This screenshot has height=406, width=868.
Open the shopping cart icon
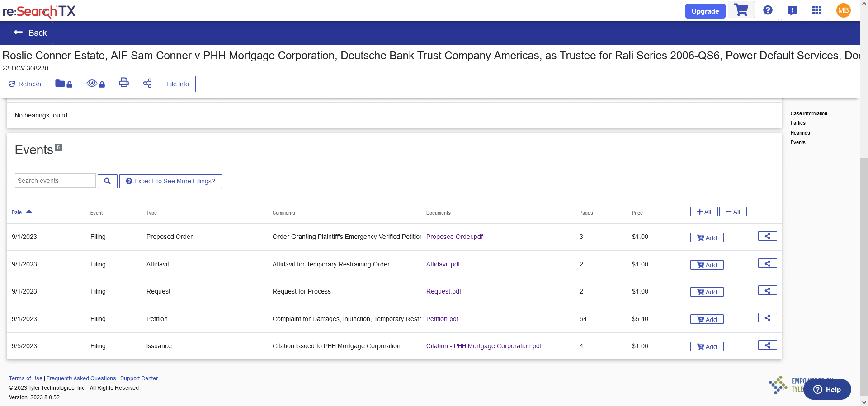pos(741,10)
